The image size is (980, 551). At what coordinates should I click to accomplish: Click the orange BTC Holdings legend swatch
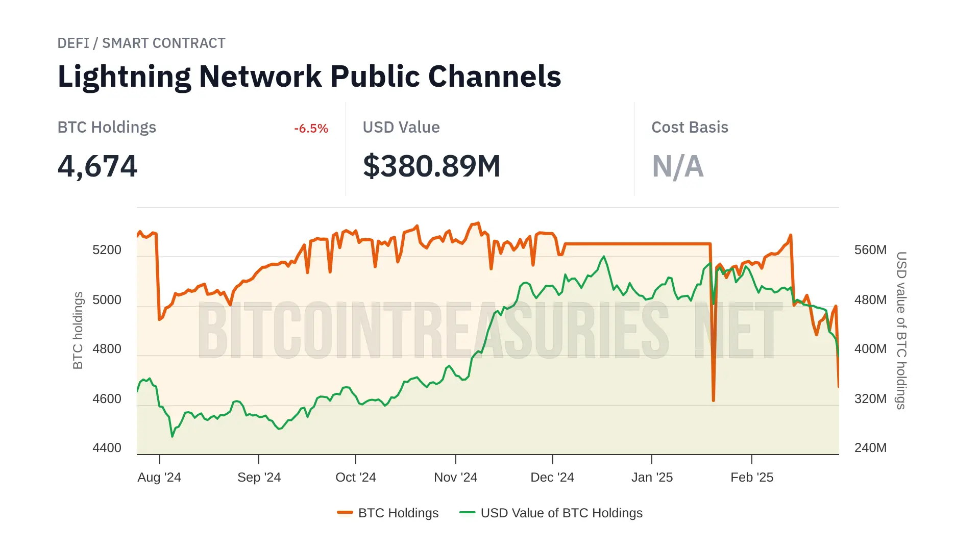pyautogui.click(x=345, y=512)
